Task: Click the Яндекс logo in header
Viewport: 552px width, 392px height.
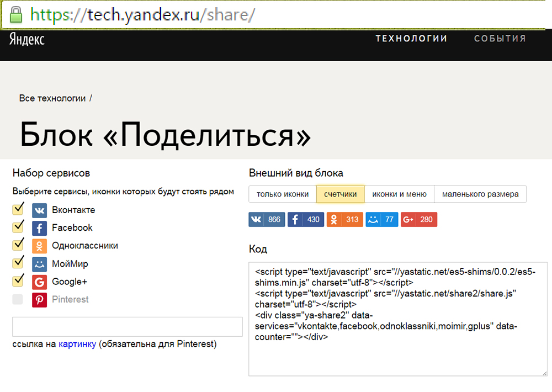Action: (26, 39)
